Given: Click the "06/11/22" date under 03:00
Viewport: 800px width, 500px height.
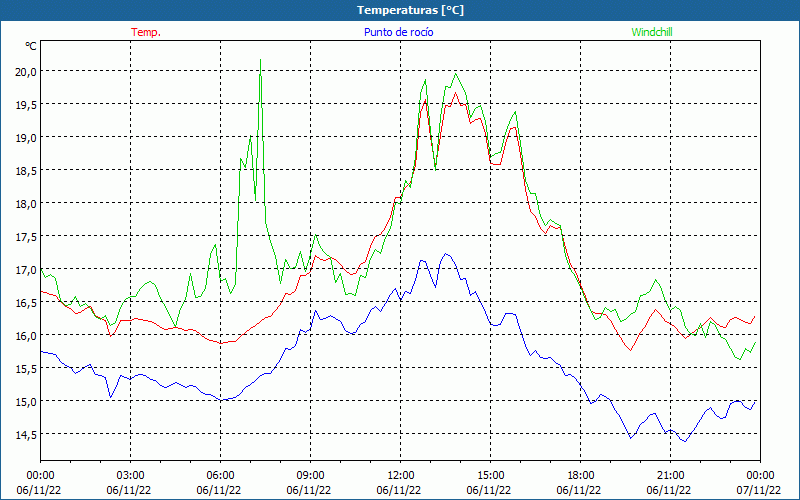Looking at the screenshot, I should tap(129, 490).
